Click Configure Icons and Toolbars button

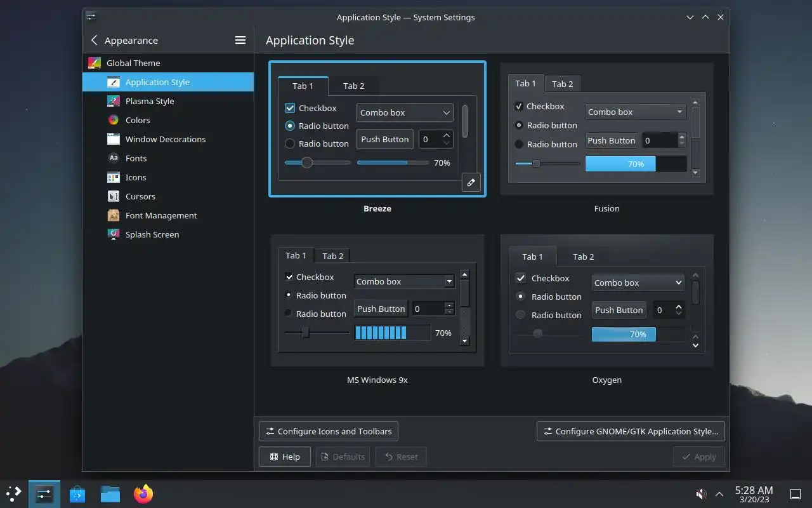(x=329, y=431)
